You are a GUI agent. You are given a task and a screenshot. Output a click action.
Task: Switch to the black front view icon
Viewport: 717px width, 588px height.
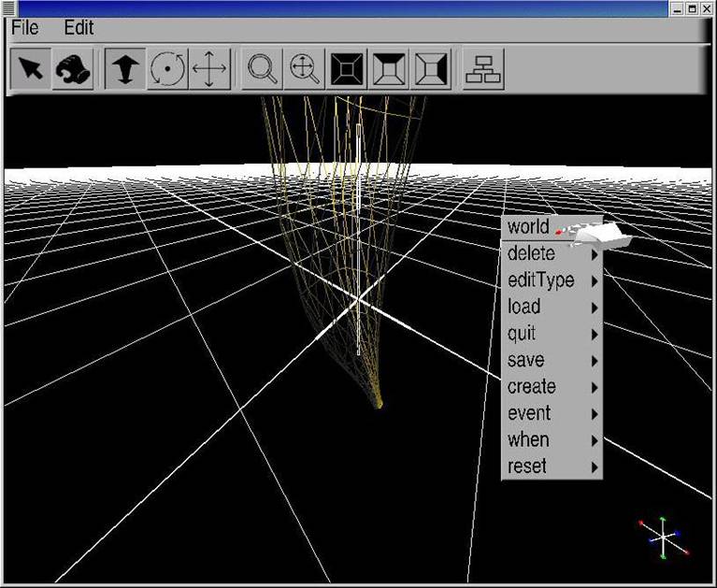pyautogui.click(x=347, y=68)
